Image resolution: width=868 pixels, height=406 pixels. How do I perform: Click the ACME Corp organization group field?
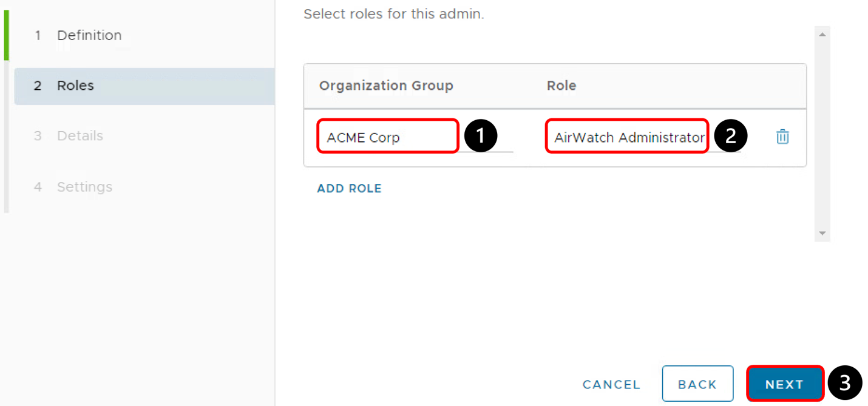tap(387, 137)
